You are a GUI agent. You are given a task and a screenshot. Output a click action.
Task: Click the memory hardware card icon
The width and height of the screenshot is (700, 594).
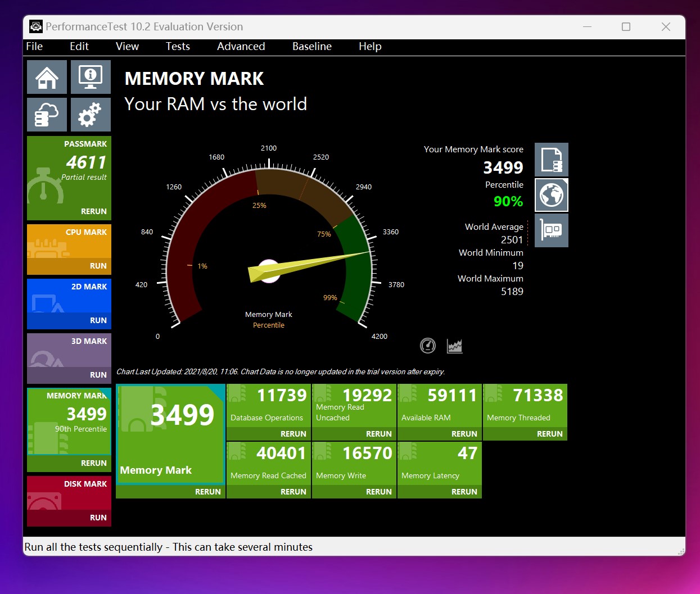pyautogui.click(x=551, y=230)
